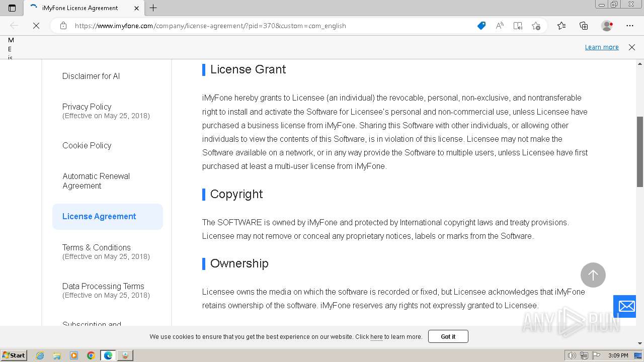644x362 pixels.
Task: Open the Collections panel
Action: (x=584, y=26)
